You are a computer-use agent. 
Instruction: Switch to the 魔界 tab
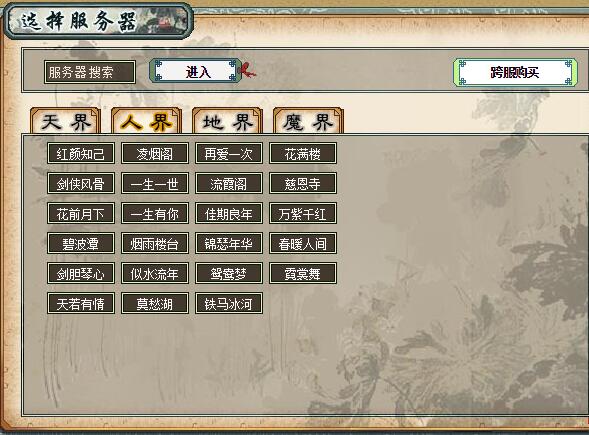click(x=308, y=121)
